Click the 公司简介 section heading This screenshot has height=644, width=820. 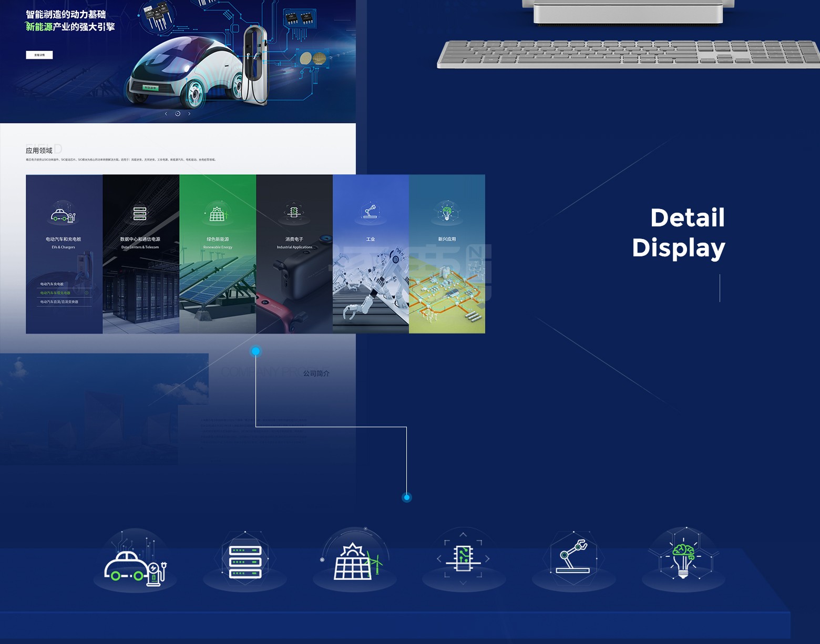(x=316, y=373)
